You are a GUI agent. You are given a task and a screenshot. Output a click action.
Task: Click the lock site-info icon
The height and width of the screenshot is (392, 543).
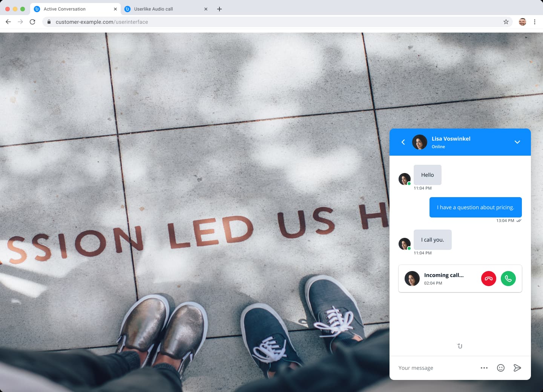(x=49, y=22)
